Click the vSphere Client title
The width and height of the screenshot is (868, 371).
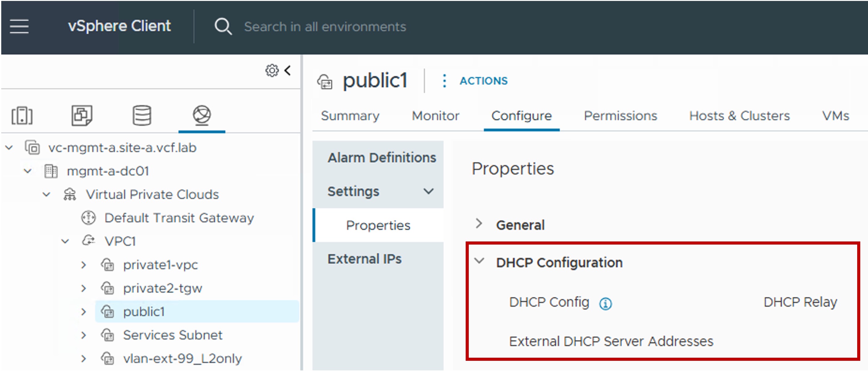(119, 26)
